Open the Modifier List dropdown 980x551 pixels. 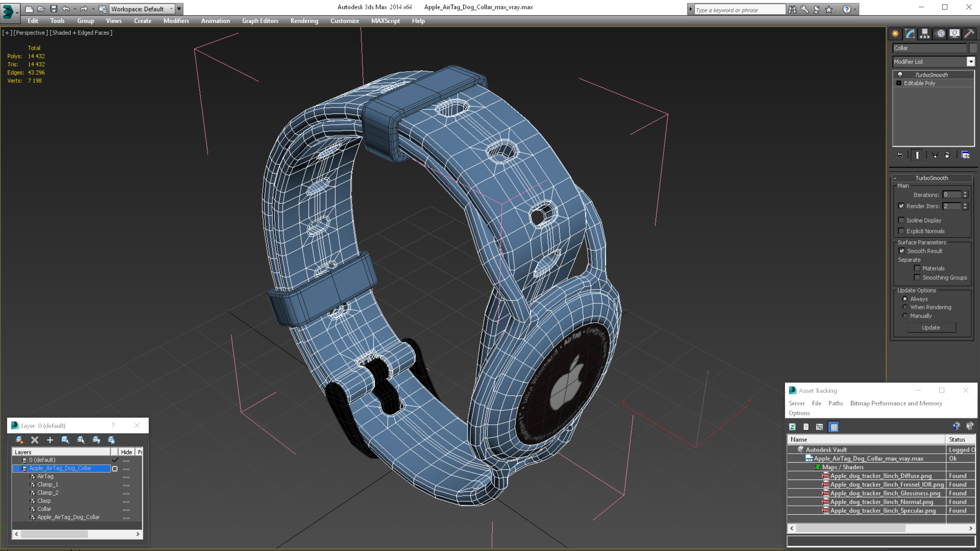pos(971,62)
